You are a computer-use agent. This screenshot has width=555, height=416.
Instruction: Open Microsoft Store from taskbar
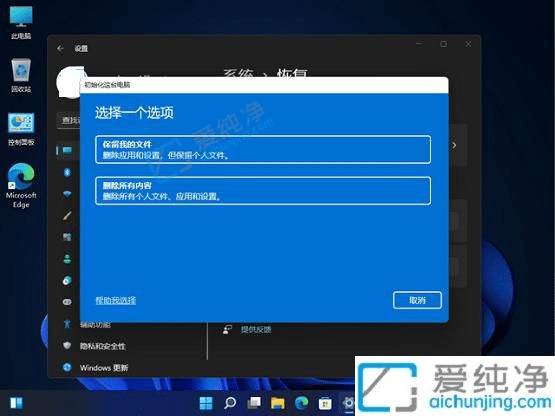click(x=325, y=403)
